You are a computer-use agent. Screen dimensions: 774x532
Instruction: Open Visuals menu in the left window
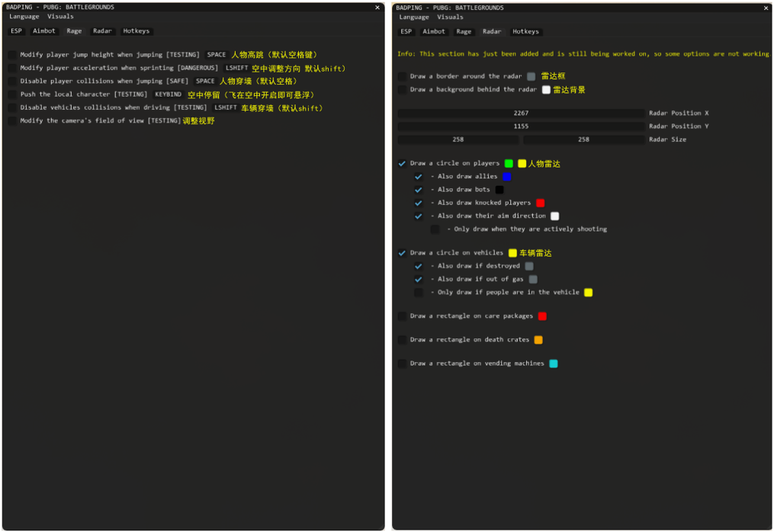click(60, 16)
